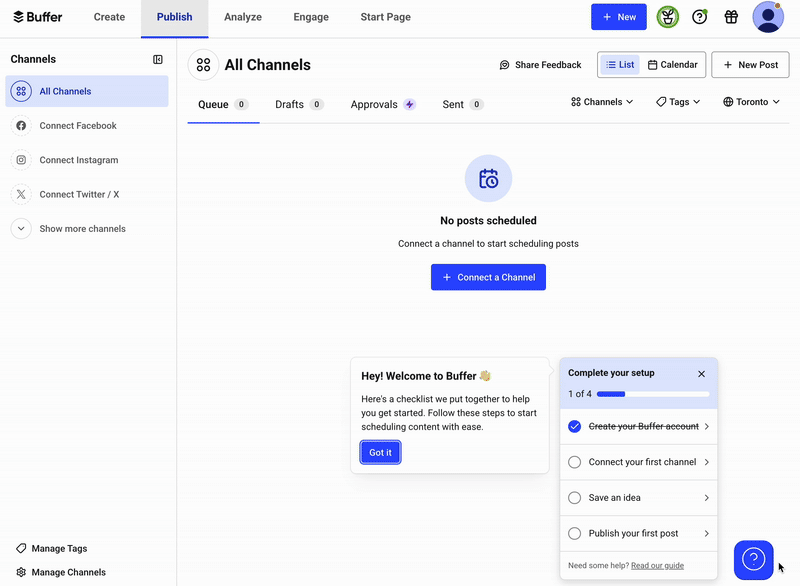This screenshot has width=800, height=586.
Task: Open the Engage menu
Action: click(x=311, y=17)
